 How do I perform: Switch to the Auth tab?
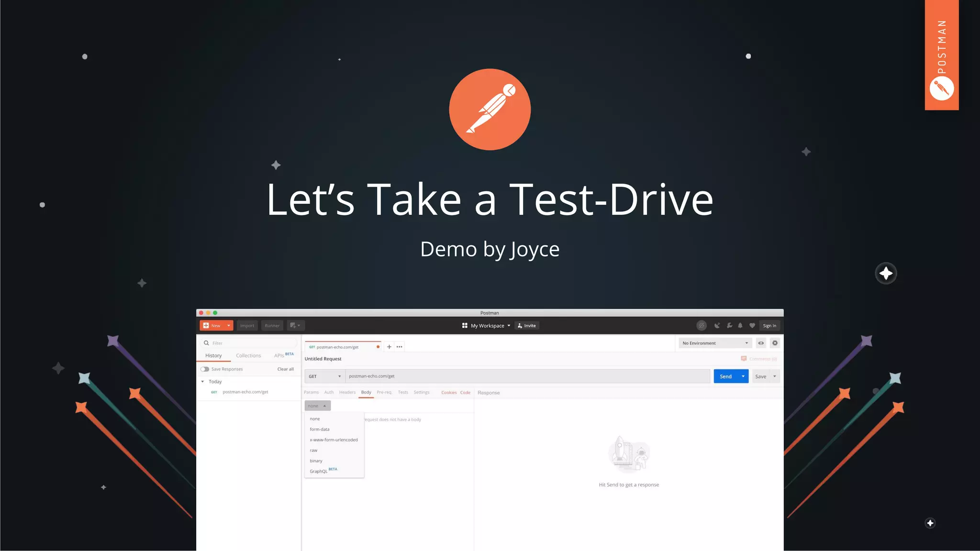click(329, 392)
